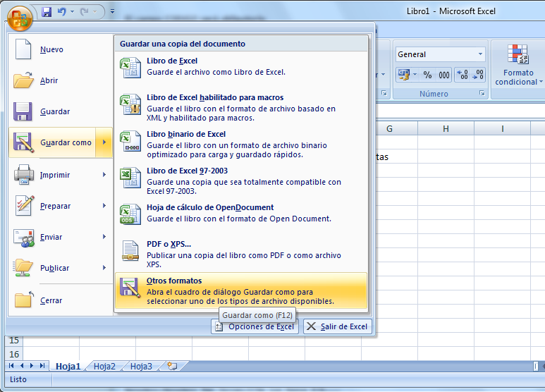Go to last sheet navigation arrow
Viewport: 545px width, 392px height.
42,366
